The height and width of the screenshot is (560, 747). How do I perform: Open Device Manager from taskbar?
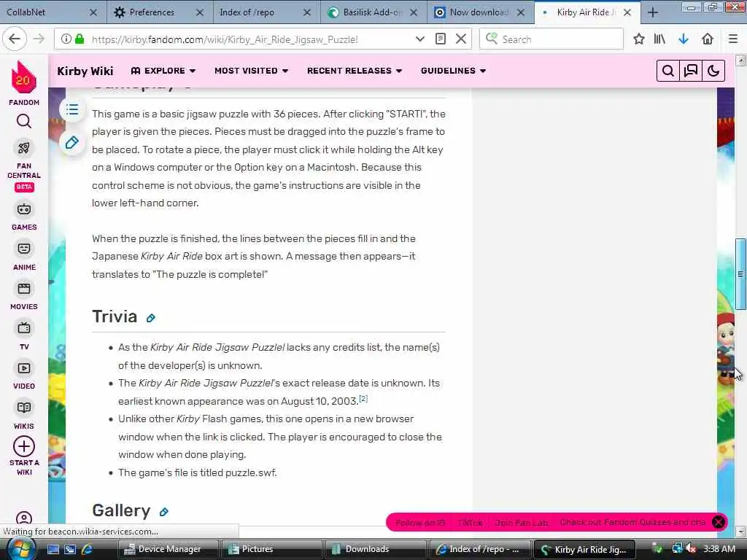168,550
